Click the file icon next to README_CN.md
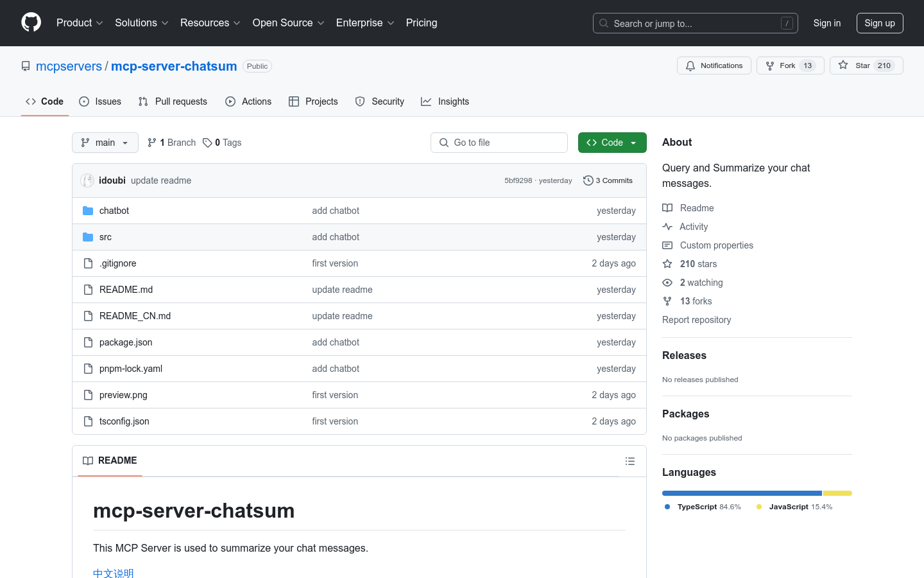 [88, 316]
